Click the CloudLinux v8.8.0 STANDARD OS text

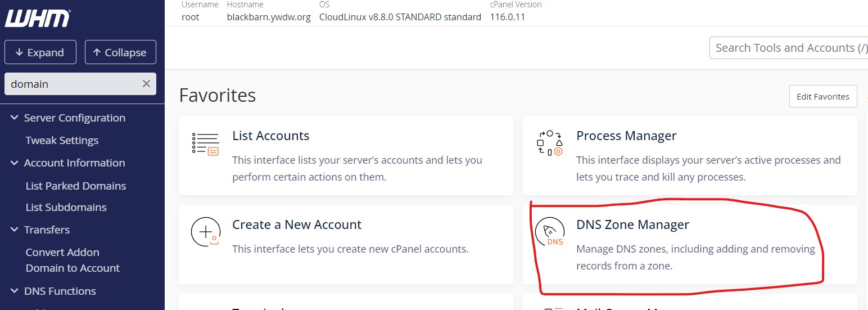point(400,17)
